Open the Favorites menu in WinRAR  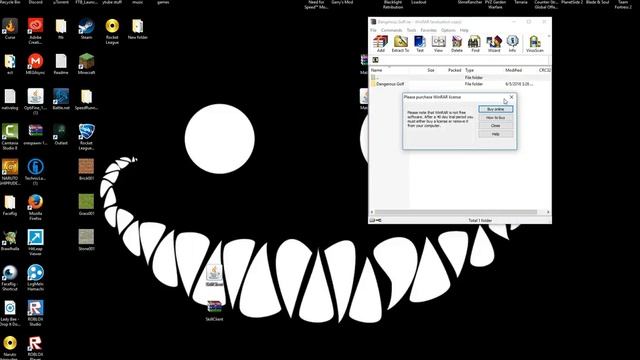point(429,30)
